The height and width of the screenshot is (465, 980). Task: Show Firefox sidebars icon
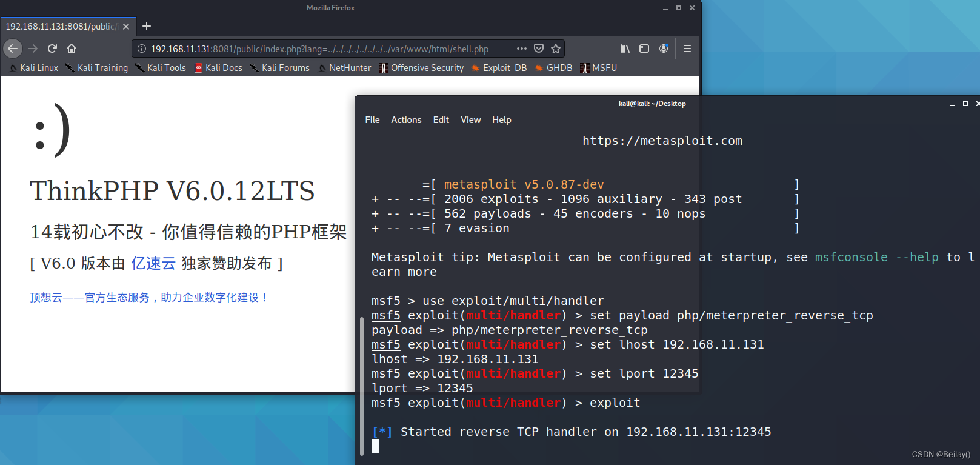pos(644,49)
